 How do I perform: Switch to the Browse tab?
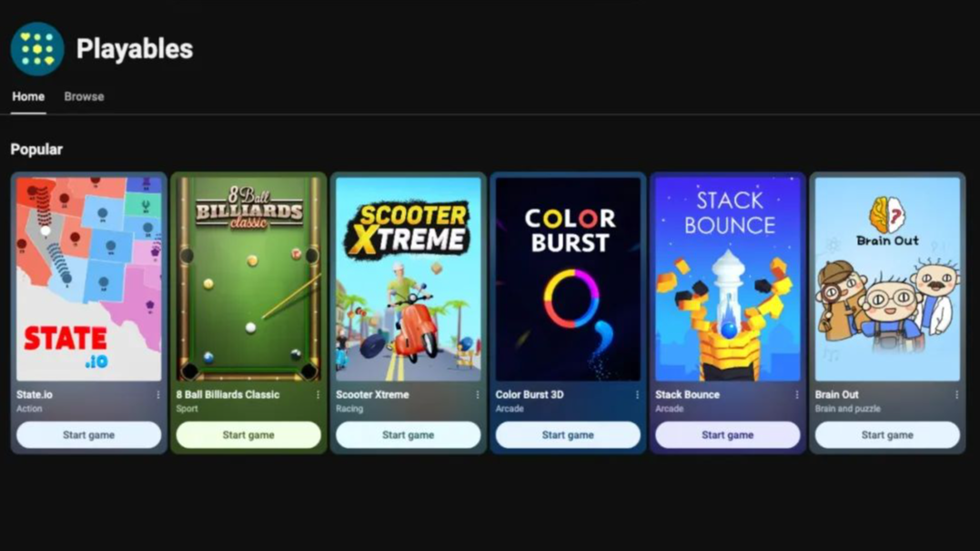[x=84, y=97]
